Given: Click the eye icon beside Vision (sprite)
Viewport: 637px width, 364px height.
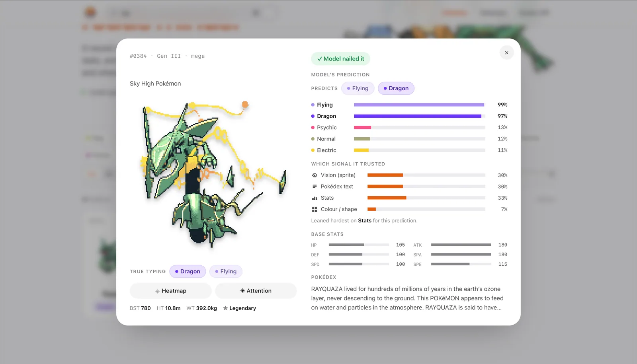Looking at the screenshot, I should coord(315,175).
